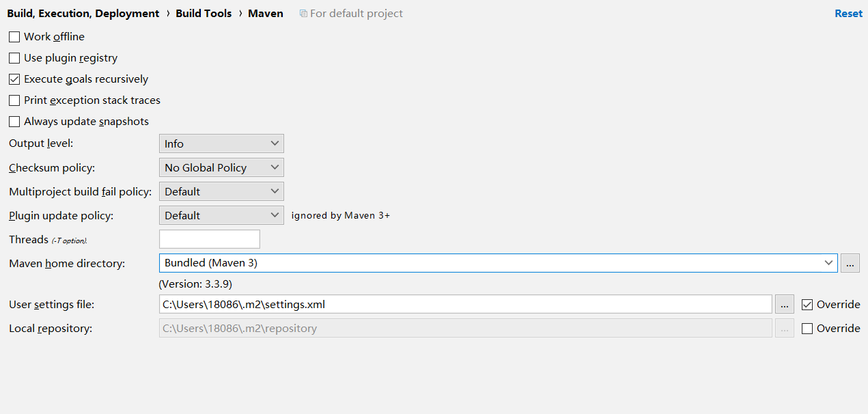Click the browse button for Local repository
This screenshot has height=414, width=868.
(x=785, y=329)
